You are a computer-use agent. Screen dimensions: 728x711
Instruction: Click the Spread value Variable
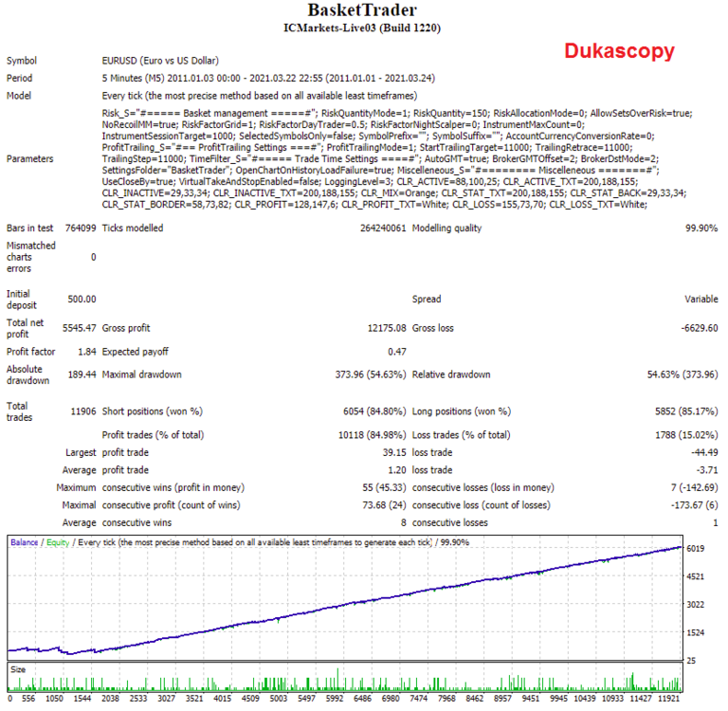[x=701, y=299]
